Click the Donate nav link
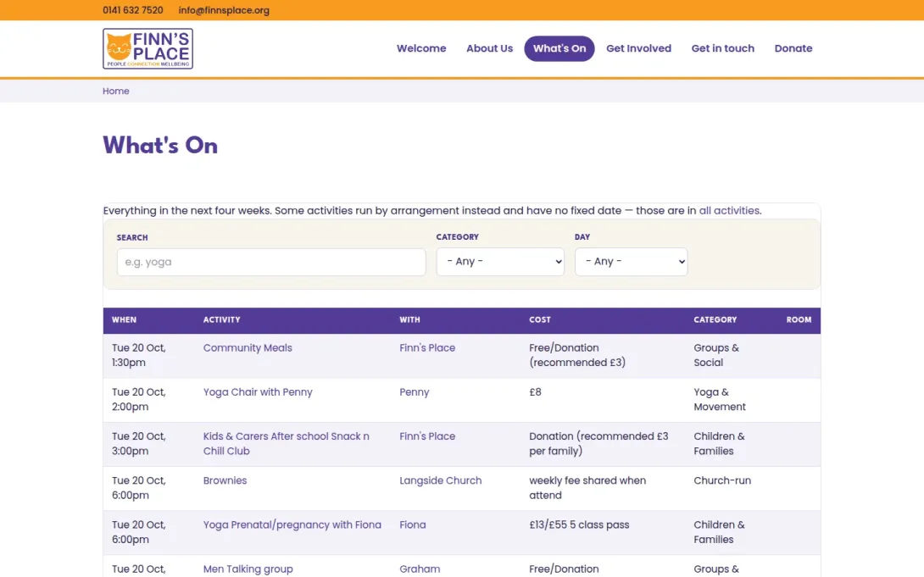The width and height of the screenshot is (924, 577). [x=793, y=48]
